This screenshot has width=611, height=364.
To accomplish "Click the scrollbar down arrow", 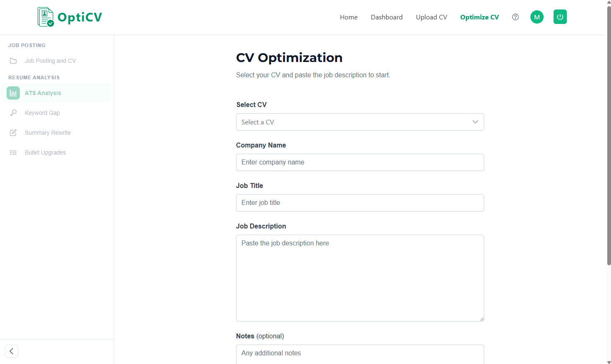I will tap(609, 362).
